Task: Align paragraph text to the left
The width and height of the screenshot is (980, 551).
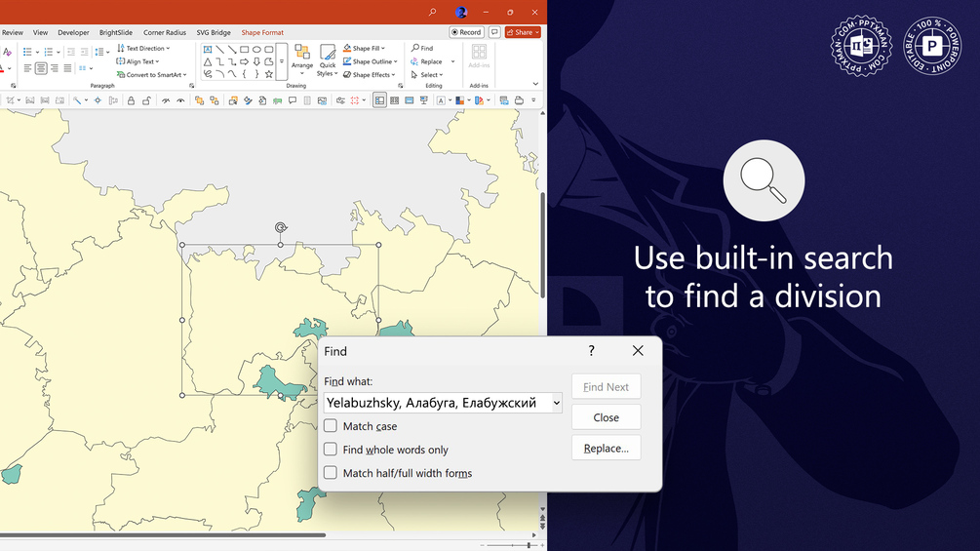Action: (27, 68)
